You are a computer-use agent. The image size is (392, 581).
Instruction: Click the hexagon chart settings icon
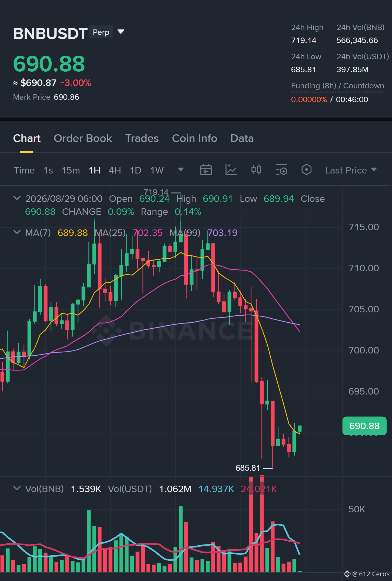click(306, 170)
